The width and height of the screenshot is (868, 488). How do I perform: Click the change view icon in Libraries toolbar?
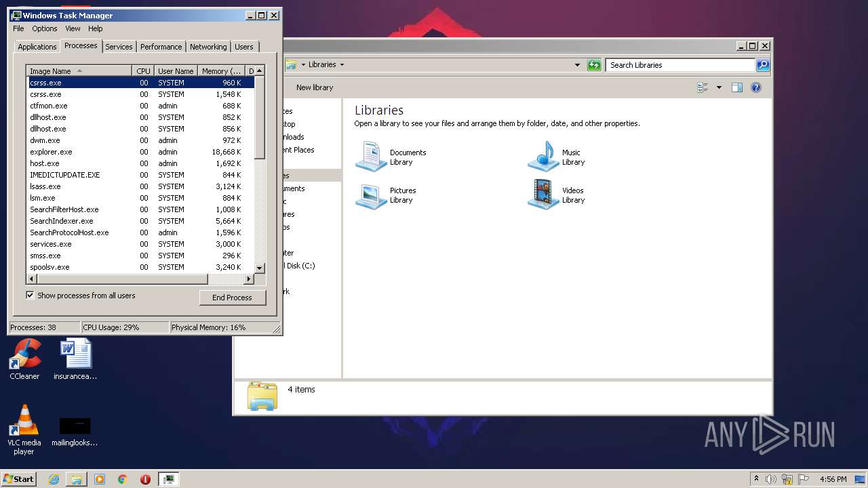click(703, 87)
